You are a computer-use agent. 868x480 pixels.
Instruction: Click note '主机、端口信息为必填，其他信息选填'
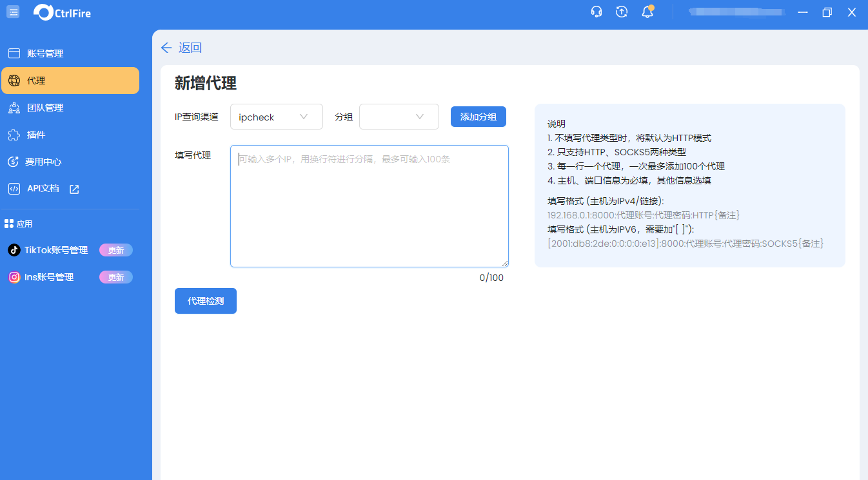tap(629, 180)
